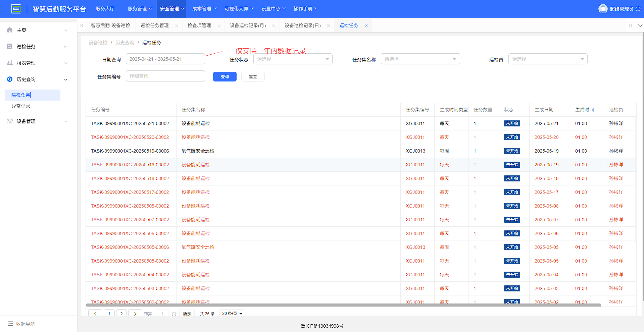Click 历史查询 in the breadcrumb

pos(125,43)
